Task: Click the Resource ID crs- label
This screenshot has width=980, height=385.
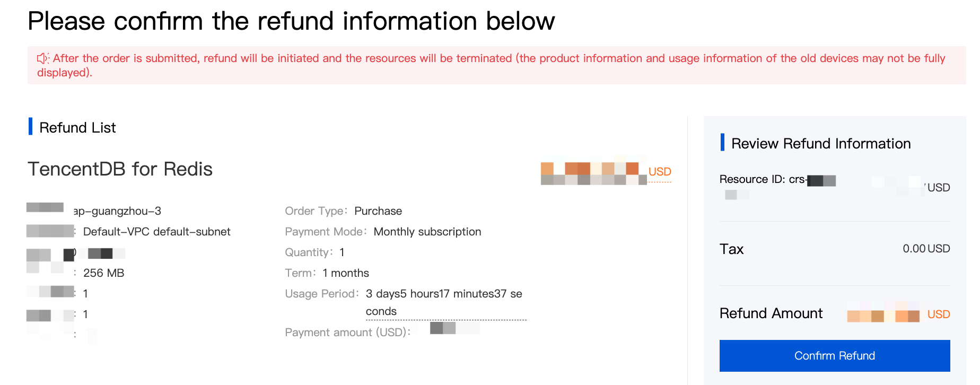Action: pos(762,179)
